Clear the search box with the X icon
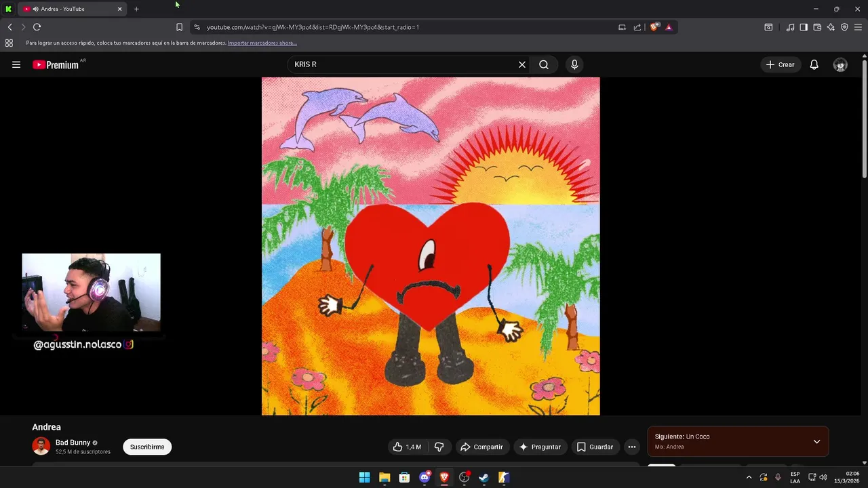The width and height of the screenshot is (868, 488). (522, 64)
